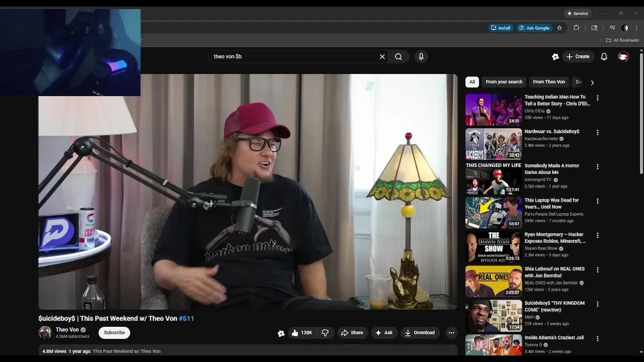Select the From your search chip

[504, 82]
